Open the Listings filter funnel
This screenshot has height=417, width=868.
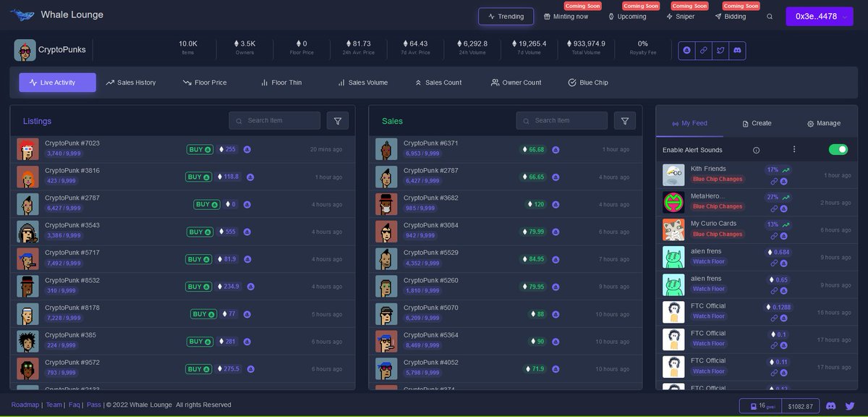338,121
